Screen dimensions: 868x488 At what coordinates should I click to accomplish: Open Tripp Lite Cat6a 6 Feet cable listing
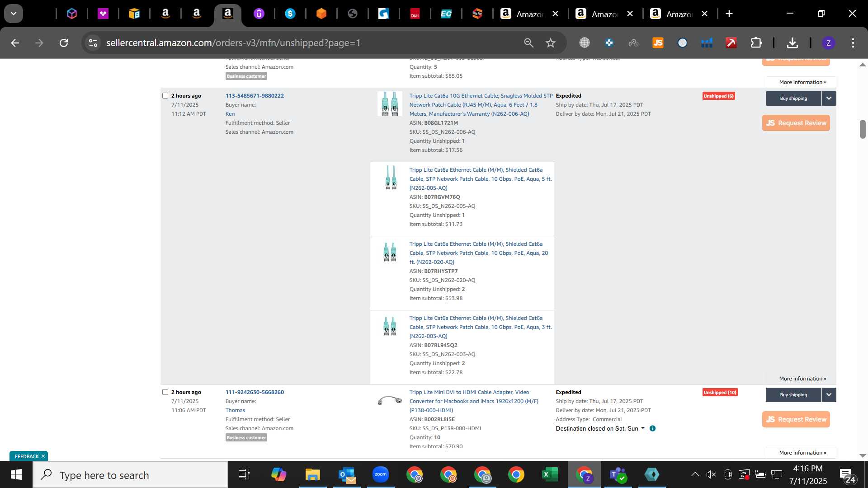tap(481, 105)
